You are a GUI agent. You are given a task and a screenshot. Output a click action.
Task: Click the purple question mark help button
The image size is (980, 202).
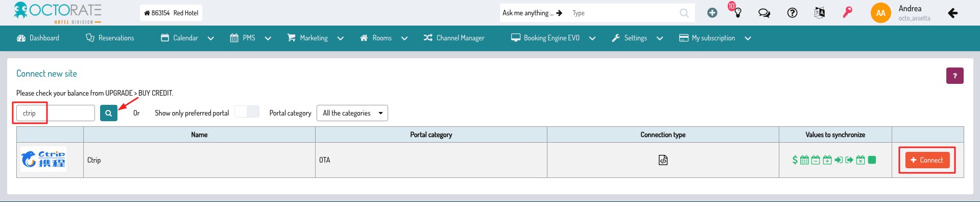(x=954, y=76)
